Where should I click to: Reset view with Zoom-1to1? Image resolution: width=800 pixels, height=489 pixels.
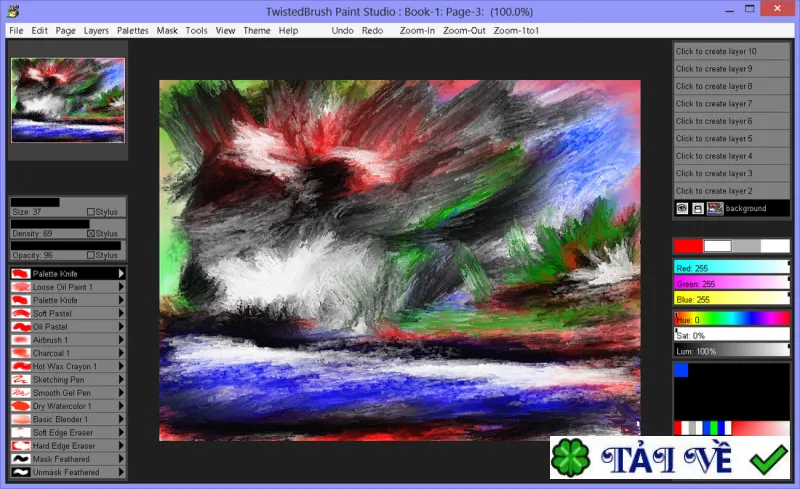[x=516, y=31]
